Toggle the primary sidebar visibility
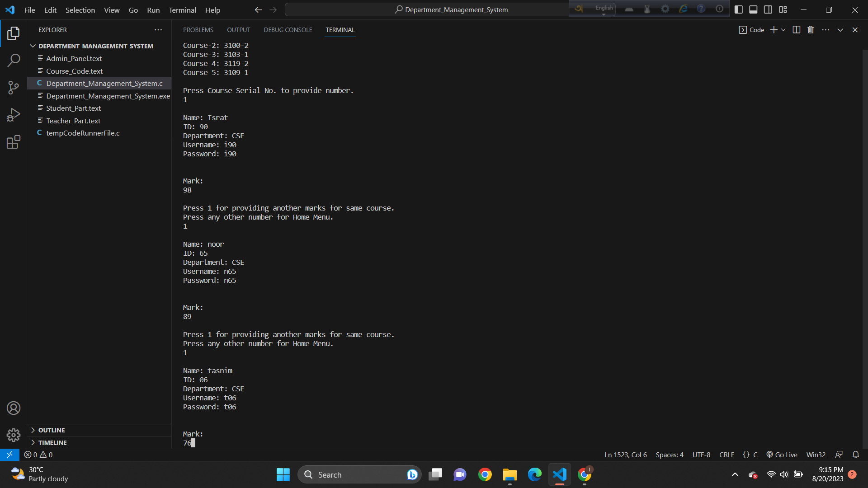 click(x=739, y=9)
